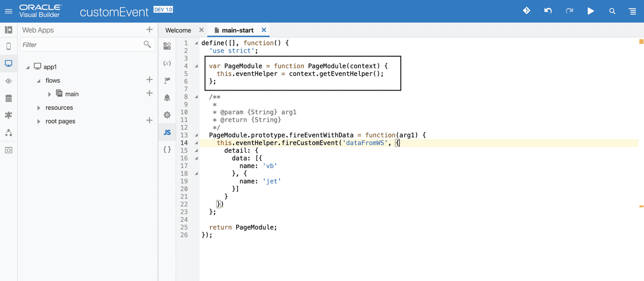Click the 'dataFromWS' string in code
The width and height of the screenshot is (644, 281).
point(365,142)
